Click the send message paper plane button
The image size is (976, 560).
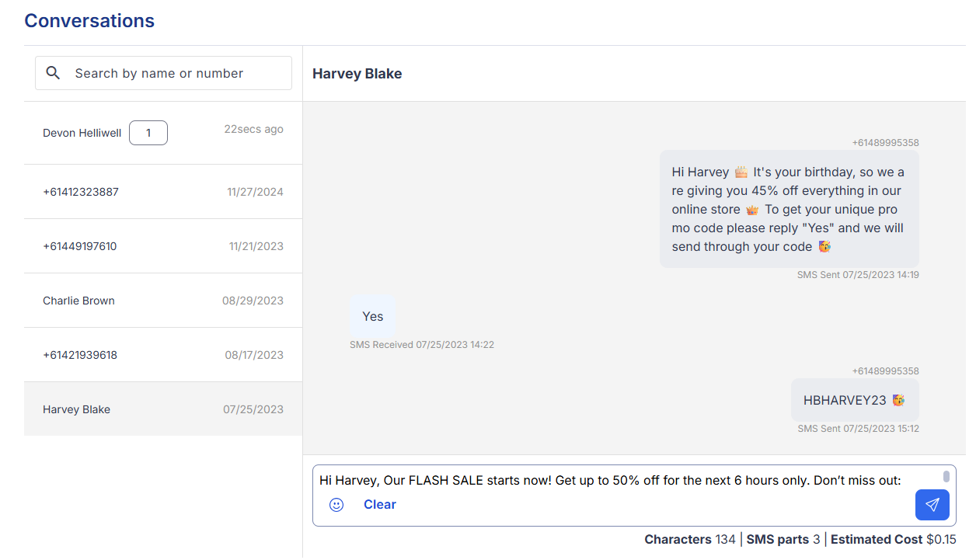coord(932,505)
